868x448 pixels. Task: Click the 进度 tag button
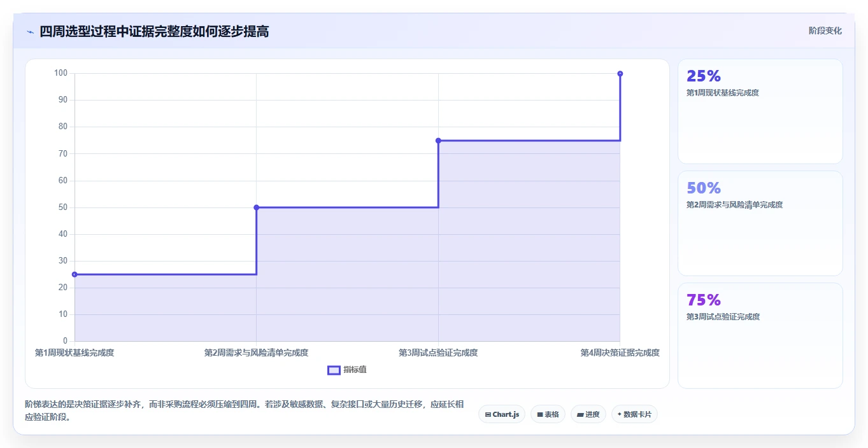(588, 414)
